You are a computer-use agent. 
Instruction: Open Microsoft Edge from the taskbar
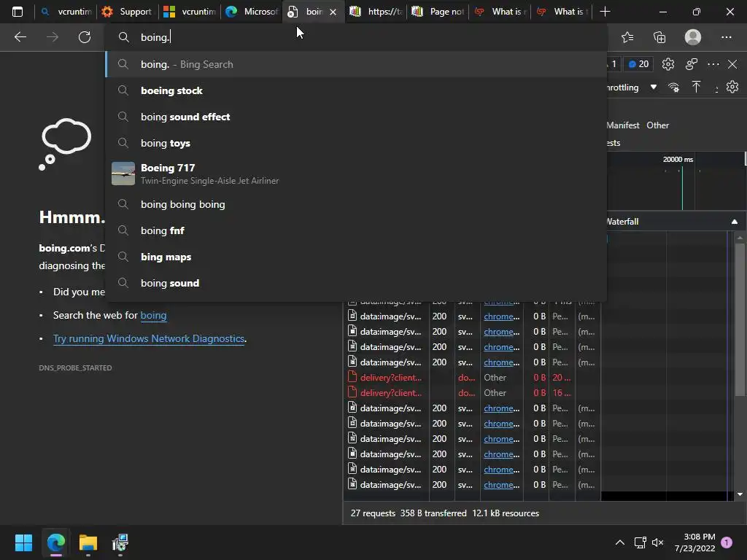pos(55,542)
